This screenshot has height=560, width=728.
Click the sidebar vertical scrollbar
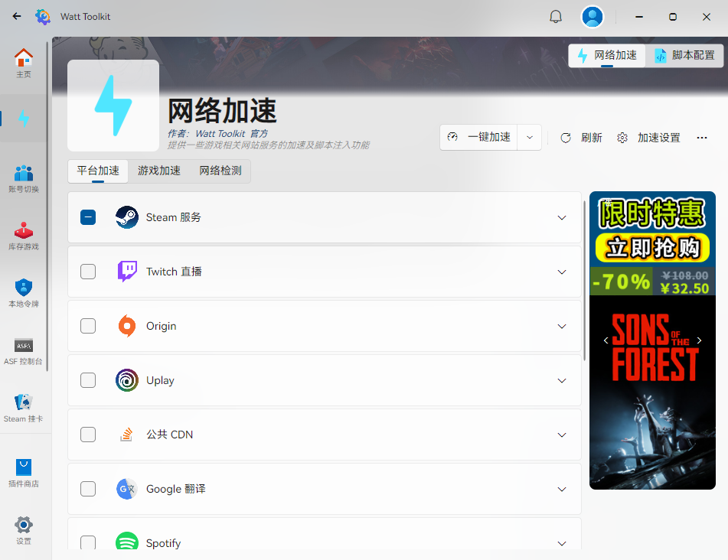click(x=47, y=207)
